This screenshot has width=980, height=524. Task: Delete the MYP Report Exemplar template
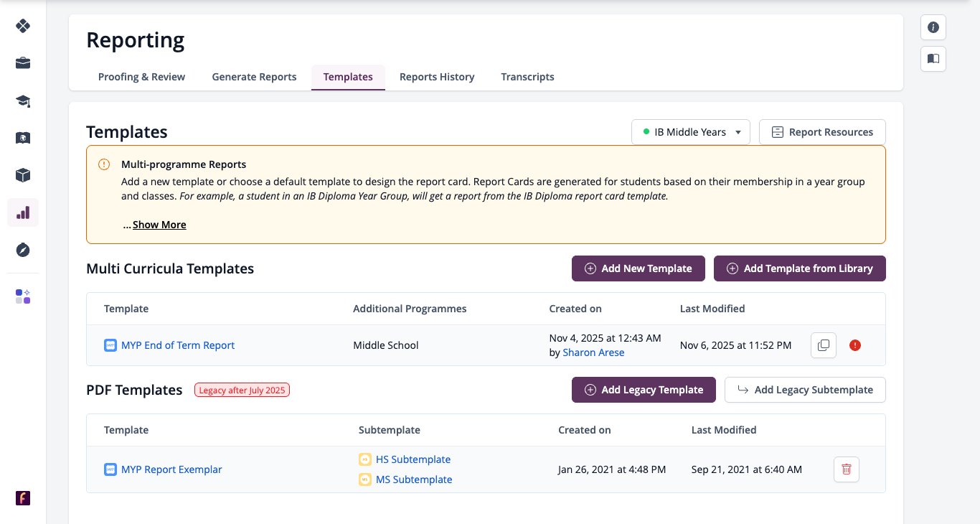tap(847, 469)
